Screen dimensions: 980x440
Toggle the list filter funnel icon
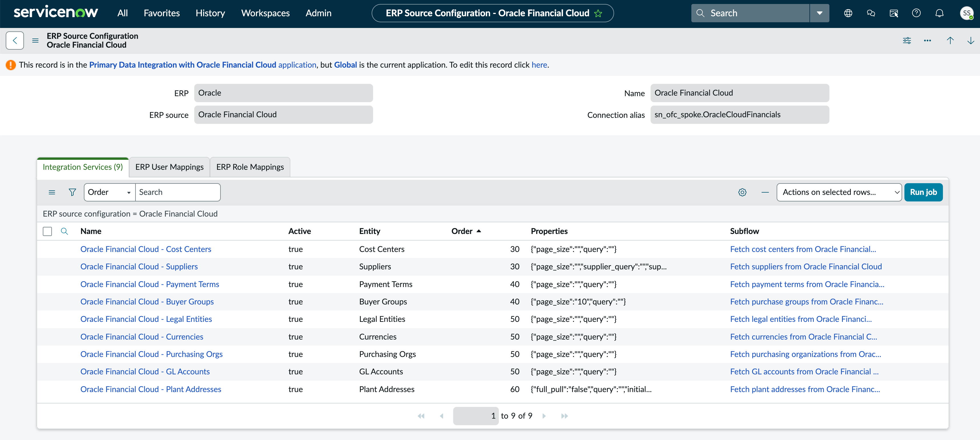(72, 192)
